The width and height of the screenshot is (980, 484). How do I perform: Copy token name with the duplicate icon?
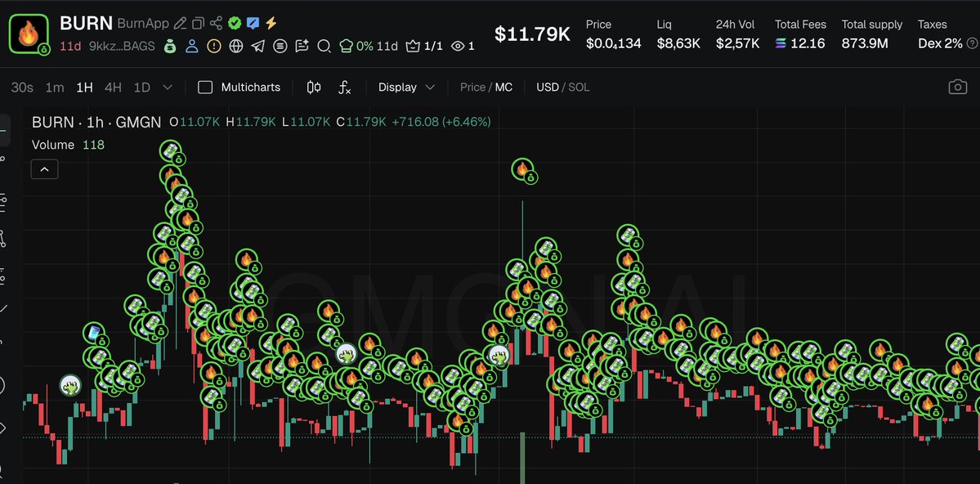coord(198,24)
